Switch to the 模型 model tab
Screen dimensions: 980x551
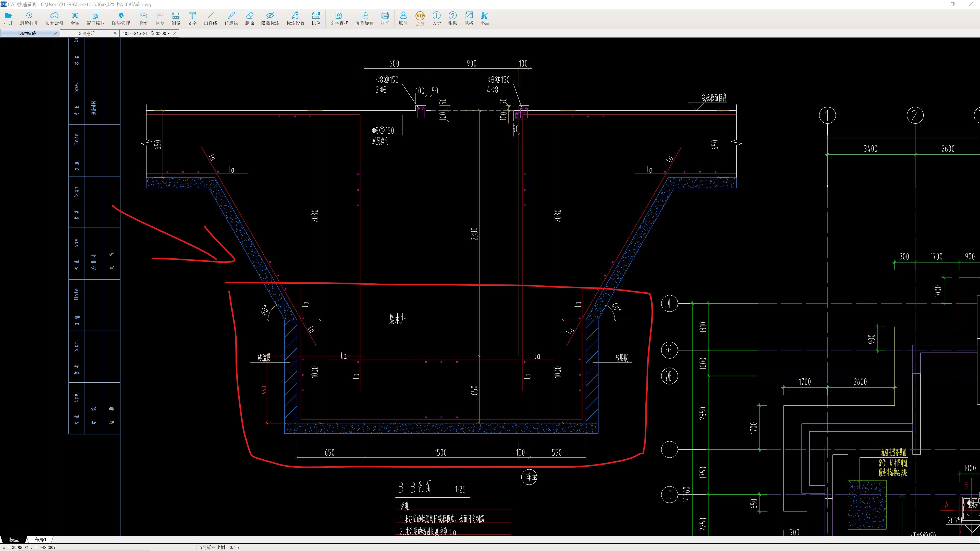14,540
